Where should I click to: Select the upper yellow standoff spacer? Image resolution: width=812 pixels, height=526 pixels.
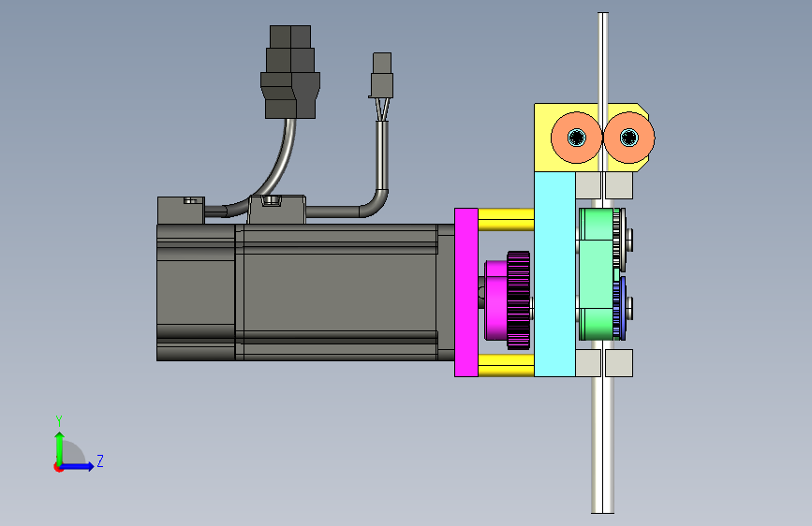(506, 220)
